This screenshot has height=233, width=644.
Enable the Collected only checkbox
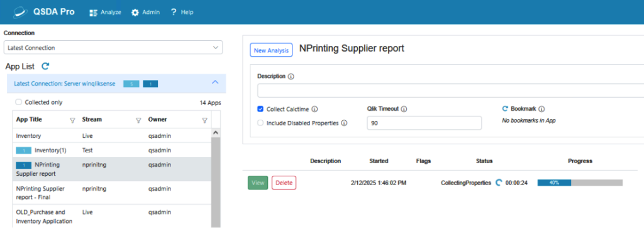click(x=18, y=102)
